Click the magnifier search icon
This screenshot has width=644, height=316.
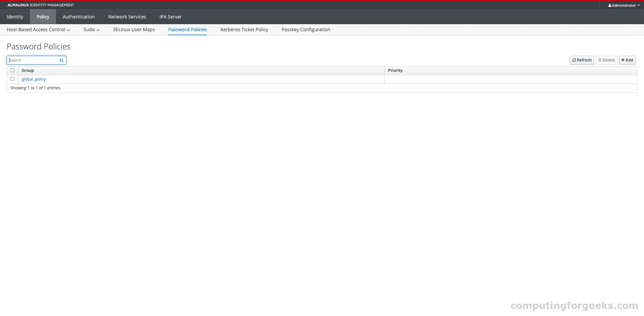(x=61, y=60)
